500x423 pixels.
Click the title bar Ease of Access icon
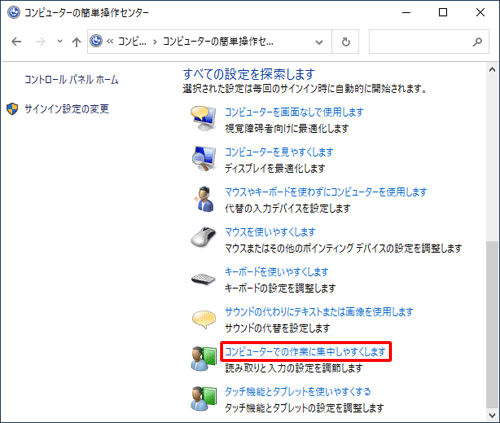(x=13, y=13)
